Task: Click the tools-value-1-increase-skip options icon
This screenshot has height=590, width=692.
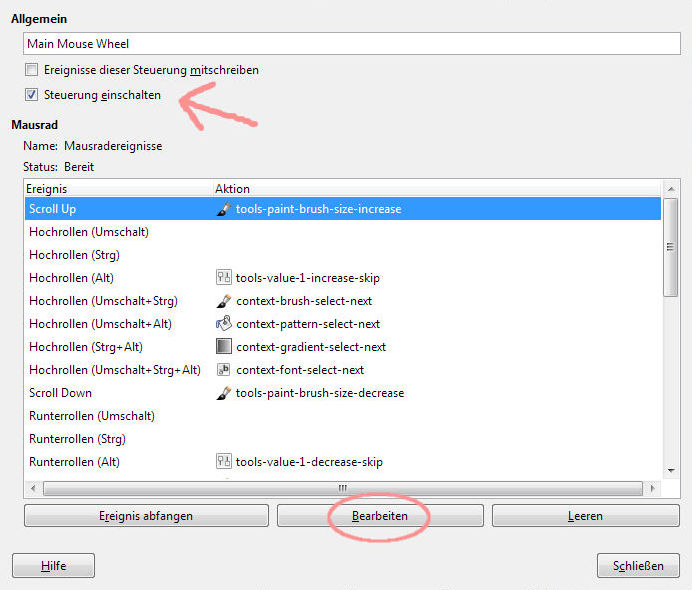Action: 224,278
